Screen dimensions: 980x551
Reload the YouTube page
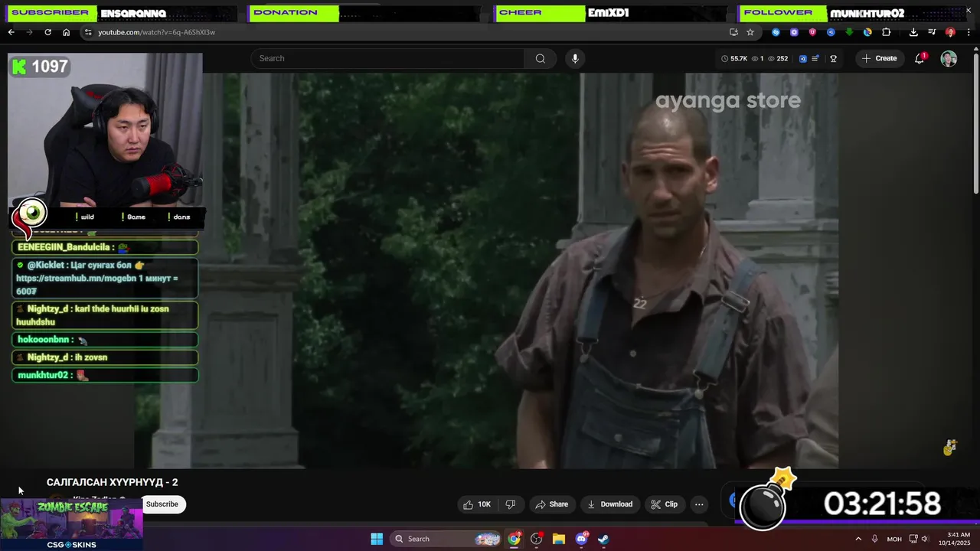tap(47, 32)
